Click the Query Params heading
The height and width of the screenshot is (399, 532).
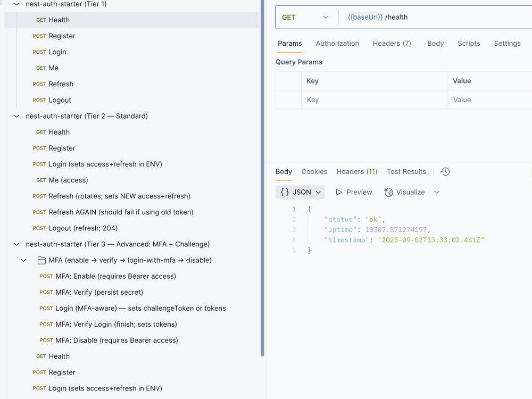(299, 62)
